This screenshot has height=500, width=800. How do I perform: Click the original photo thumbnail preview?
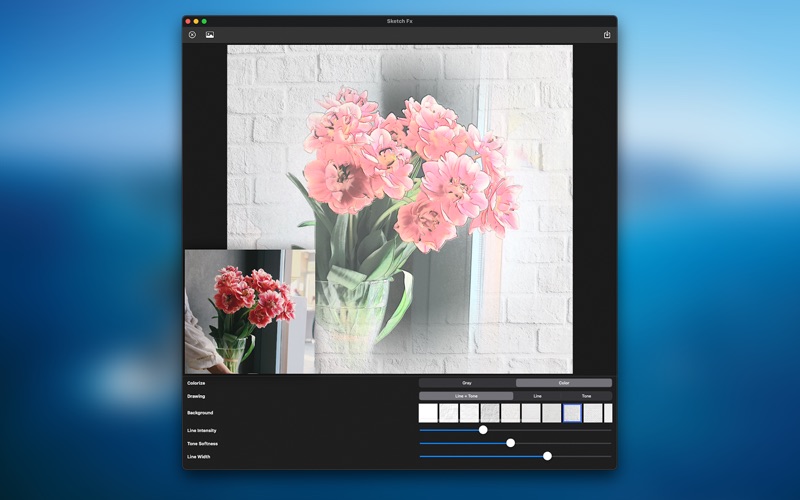[x=249, y=312]
